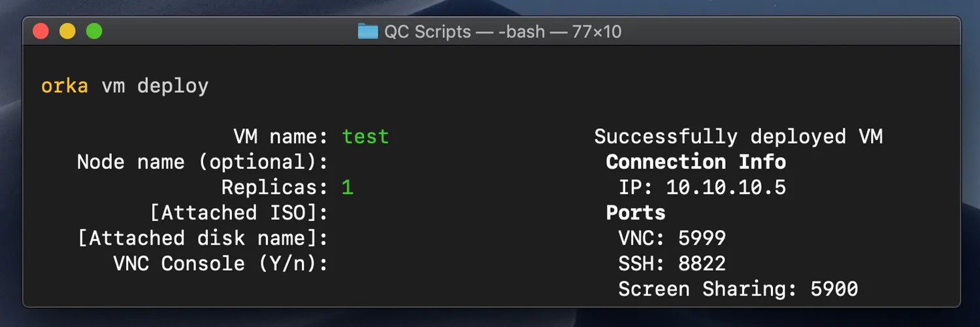Click the yellow orka command word

(64, 86)
